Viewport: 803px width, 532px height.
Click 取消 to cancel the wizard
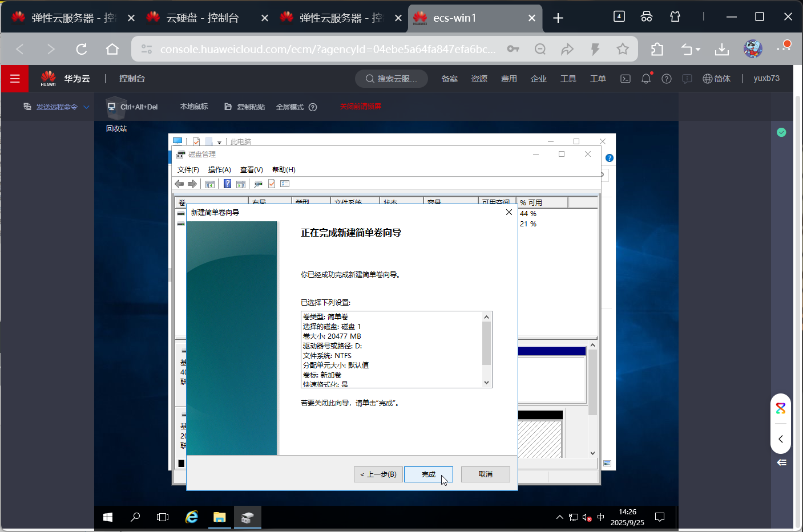pyautogui.click(x=486, y=474)
